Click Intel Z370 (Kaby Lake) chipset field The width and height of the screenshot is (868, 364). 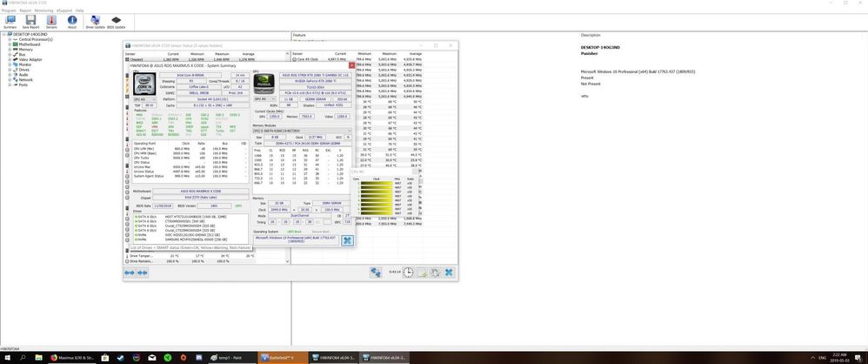pyautogui.click(x=200, y=197)
